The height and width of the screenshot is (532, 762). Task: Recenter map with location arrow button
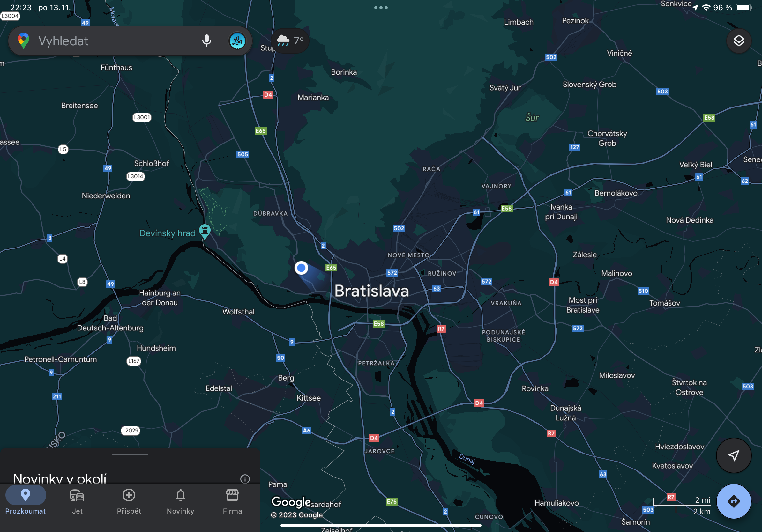[x=734, y=455]
